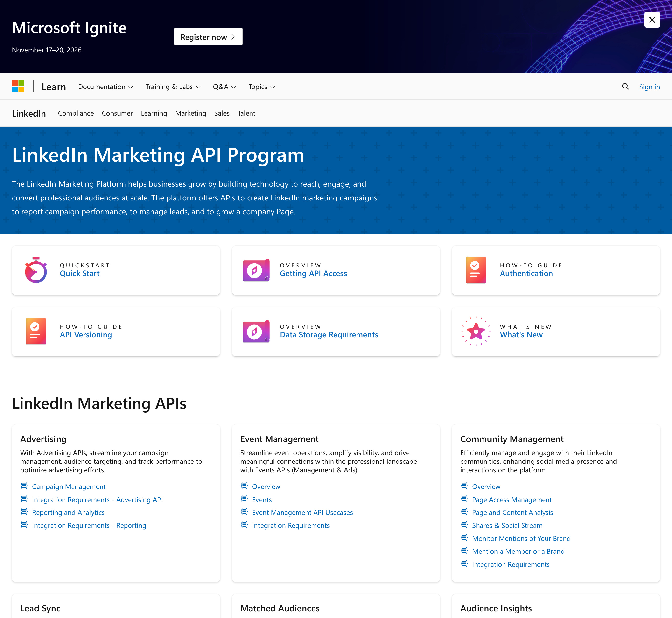Viewport: 672px width, 618px height.
Task: Click the Sign in link
Action: [x=649, y=87]
